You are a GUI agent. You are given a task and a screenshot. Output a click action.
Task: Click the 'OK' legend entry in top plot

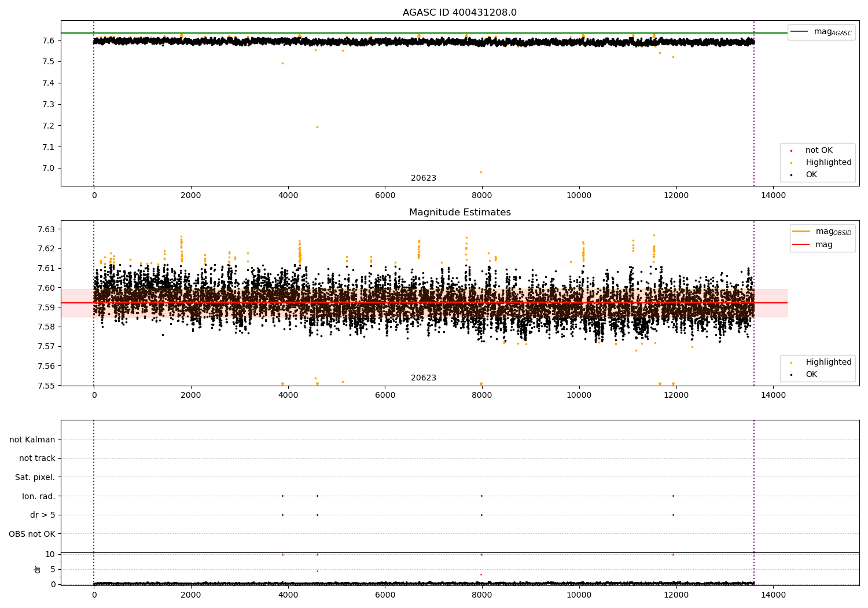click(811, 175)
